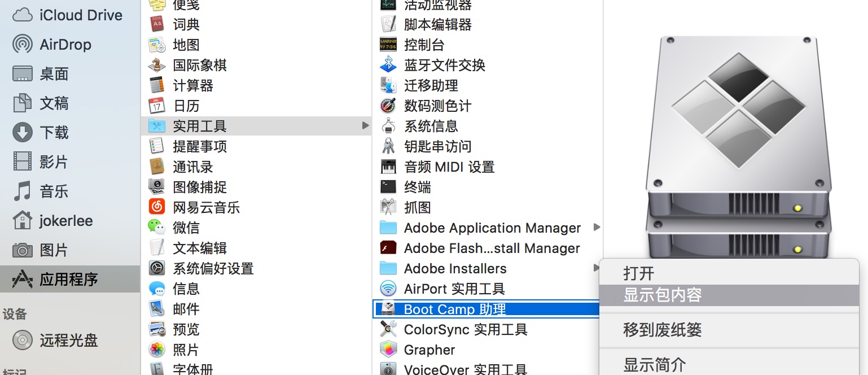Go to 桌面 in the sidebar
Screen dimensions: 868x375
41,74
